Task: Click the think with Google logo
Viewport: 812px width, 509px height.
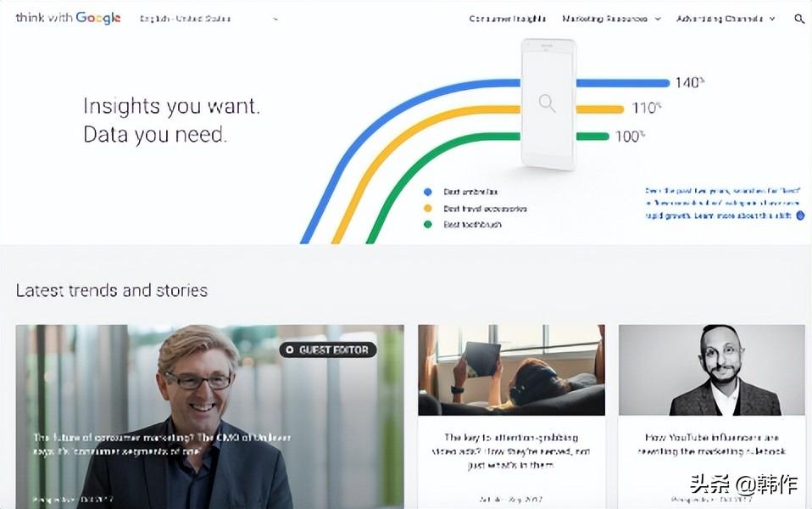Action: click(x=68, y=18)
